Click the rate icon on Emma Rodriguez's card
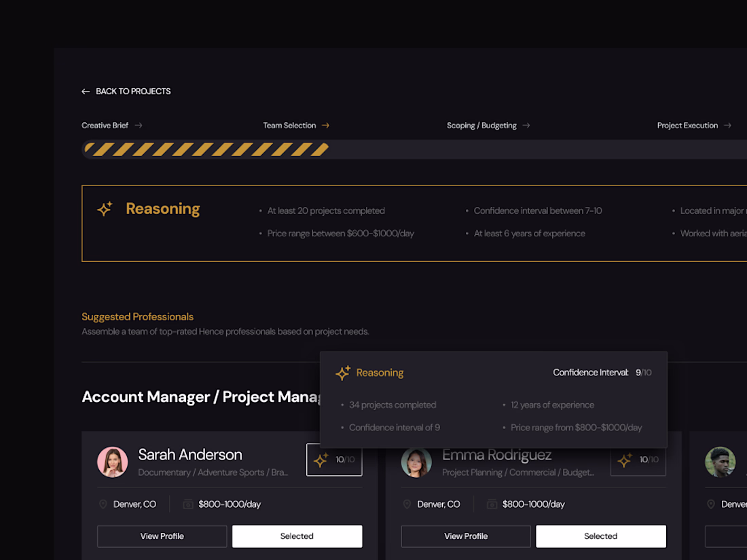747x560 pixels. 492,504
